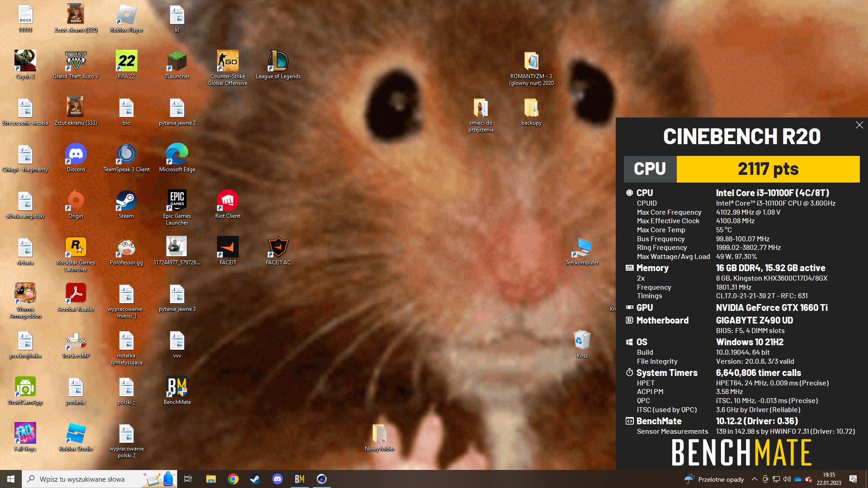Click the GIGABYTE Z490 UD value
This screenshot has height=488, width=868.
[x=754, y=320]
